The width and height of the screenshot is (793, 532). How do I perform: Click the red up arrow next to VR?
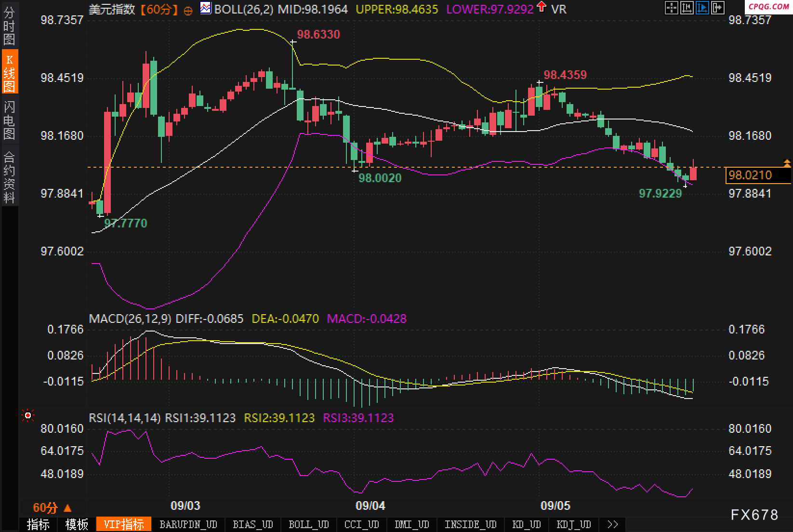tap(542, 7)
